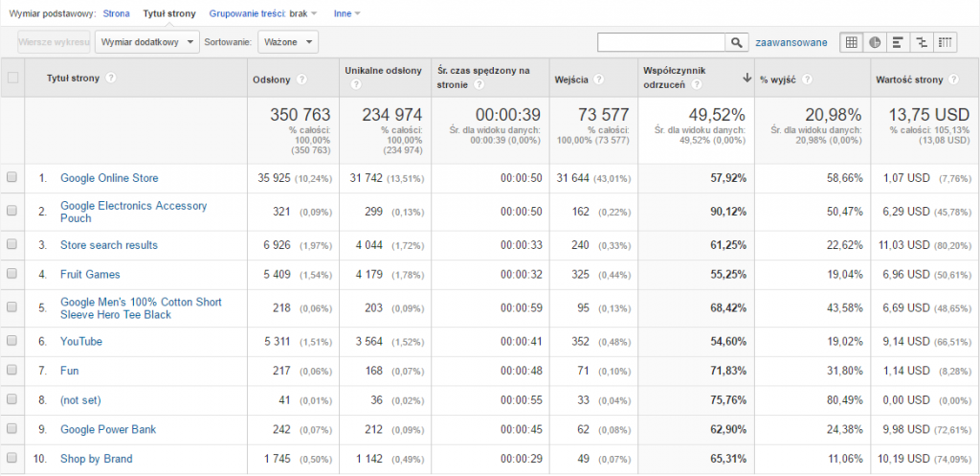Check the Google Online Store row
The height and width of the screenshot is (476, 980).
[11, 177]
